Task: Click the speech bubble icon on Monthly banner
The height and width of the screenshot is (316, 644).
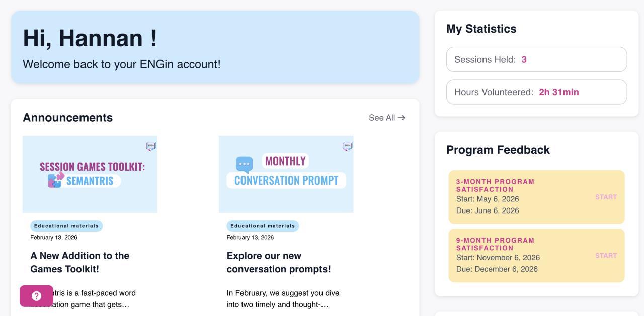Action: (x=244, y=165)
